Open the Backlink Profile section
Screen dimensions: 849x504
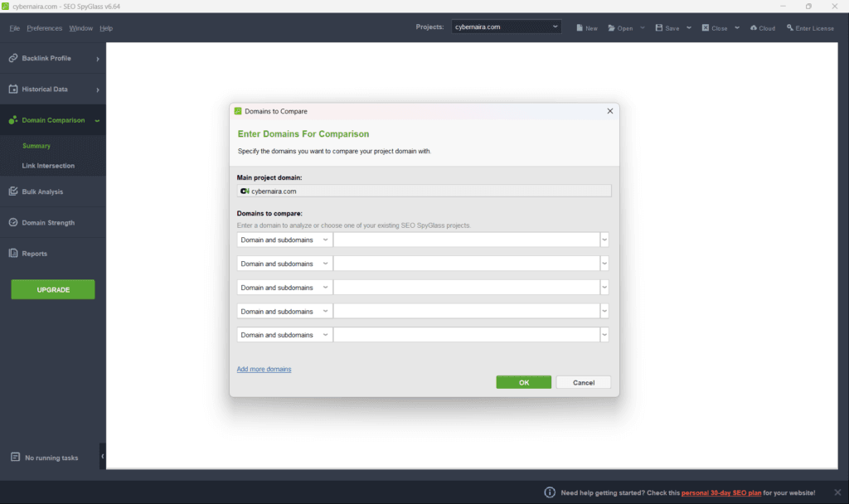pyautogui.click(x=52, y=58)
